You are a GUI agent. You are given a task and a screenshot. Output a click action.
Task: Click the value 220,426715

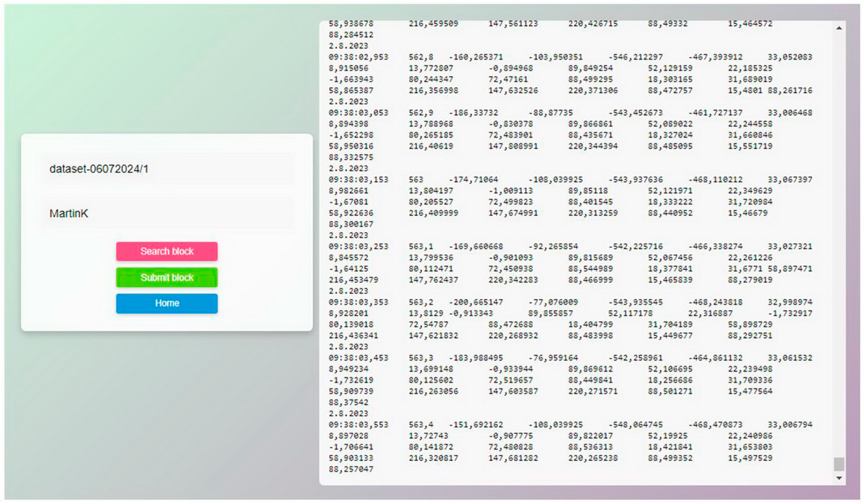click(x=593, y=24)
